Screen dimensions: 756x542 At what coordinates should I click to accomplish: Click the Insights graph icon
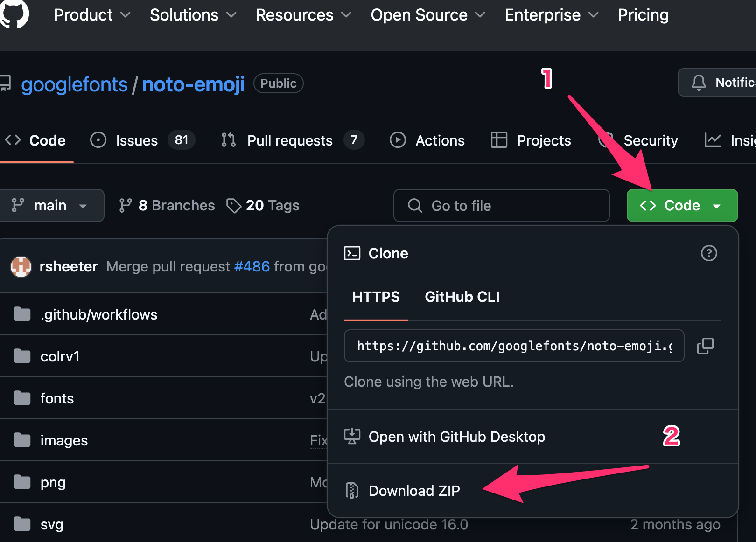(713, 140)
